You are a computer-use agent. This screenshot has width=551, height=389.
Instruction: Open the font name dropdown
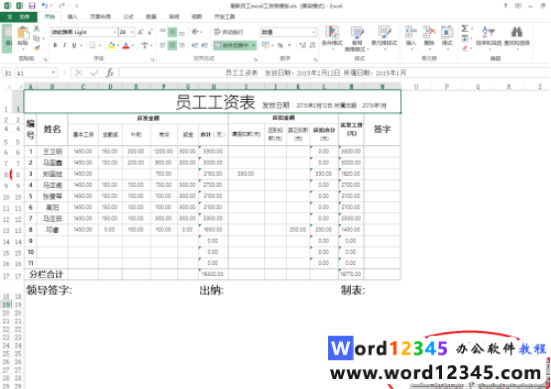[x=115, y=32]
